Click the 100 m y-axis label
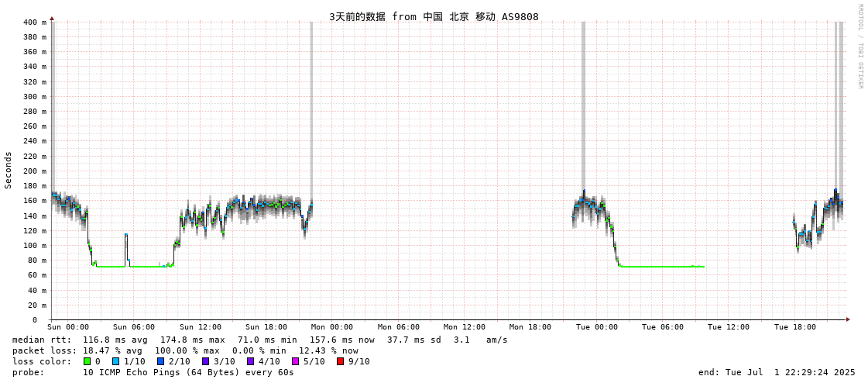Image resolution: width=868 pixels, height=383 pixels. (34, 246)
